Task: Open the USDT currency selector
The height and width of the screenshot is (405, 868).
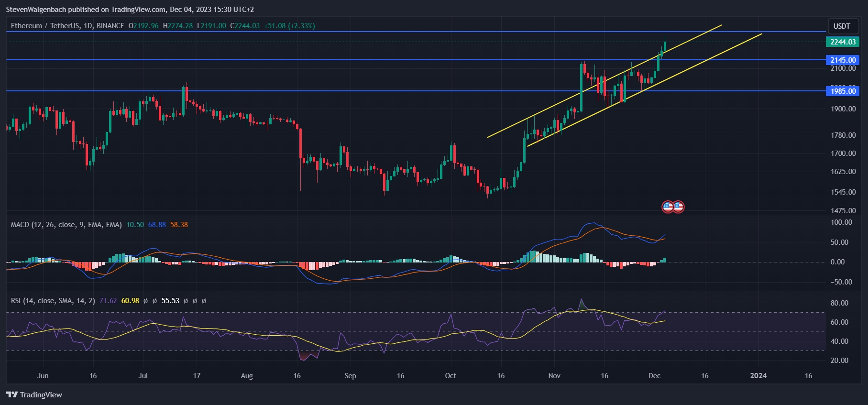Action: coord(842,26)
